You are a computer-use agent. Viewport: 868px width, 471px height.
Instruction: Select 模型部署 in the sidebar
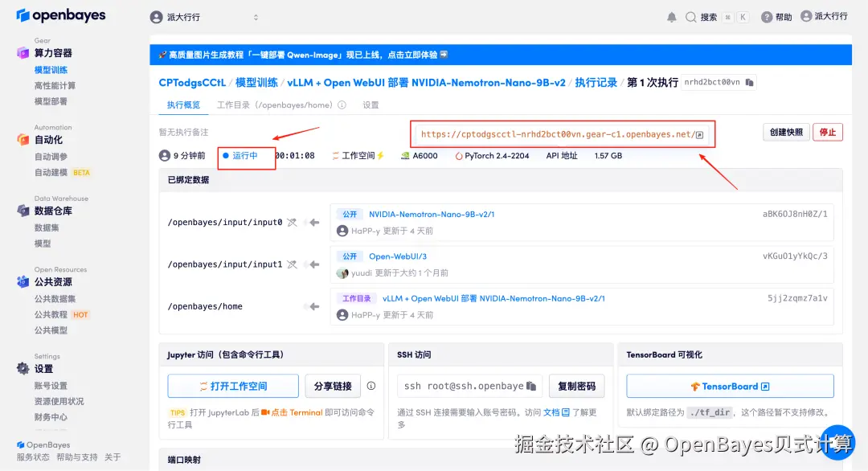pos(51,101)
